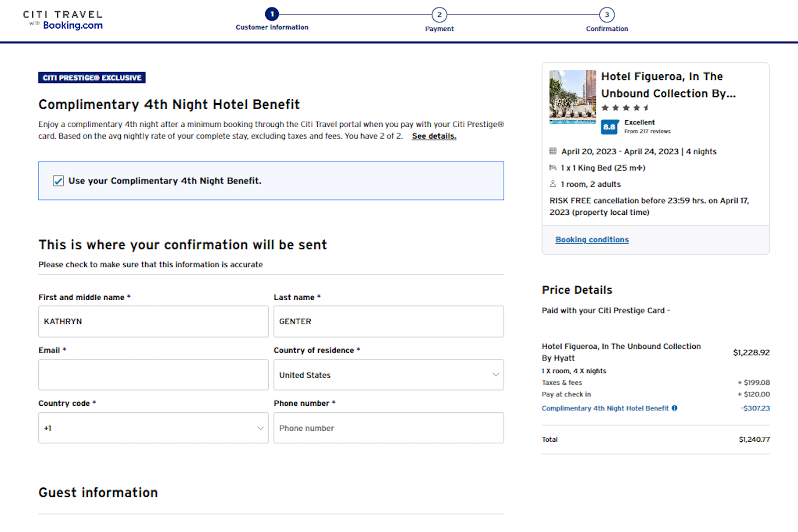
Task: Click the "April 20, 2023 - April 24, 2023" dates
Action: pyautogui.click(x=620, y=152)
